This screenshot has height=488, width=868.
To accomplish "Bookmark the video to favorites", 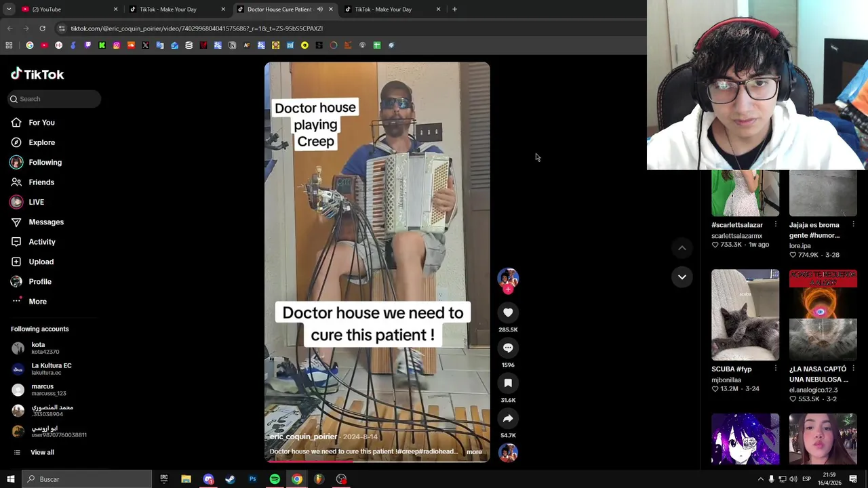I will (x=508, y=383).
